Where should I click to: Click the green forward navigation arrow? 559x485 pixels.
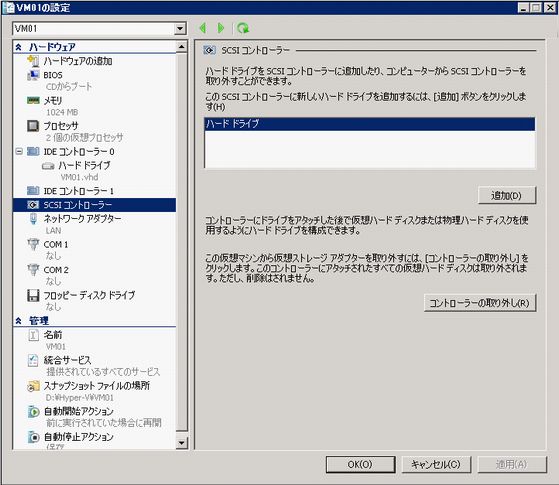pos(221,28)
